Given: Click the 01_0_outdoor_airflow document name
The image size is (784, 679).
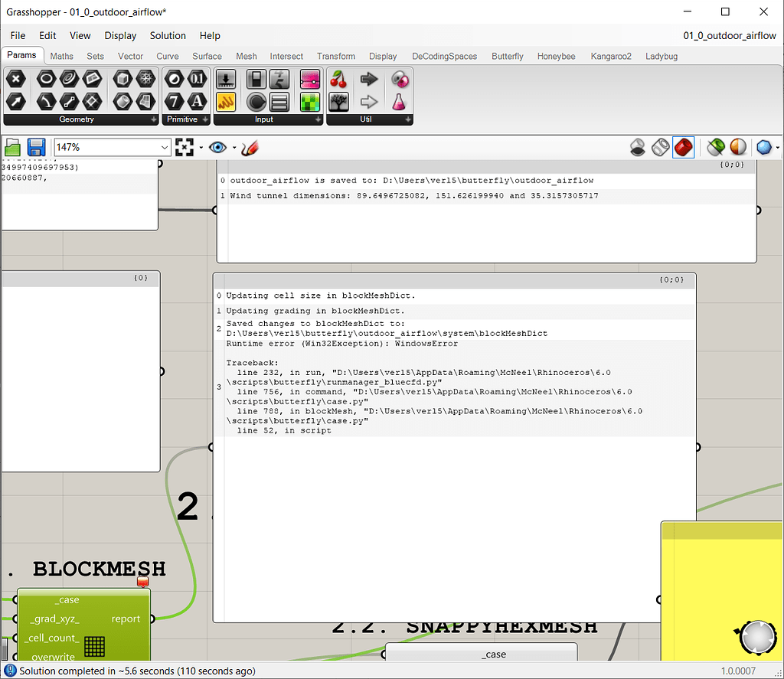Looking at the screenshot, I should [730, 35].
